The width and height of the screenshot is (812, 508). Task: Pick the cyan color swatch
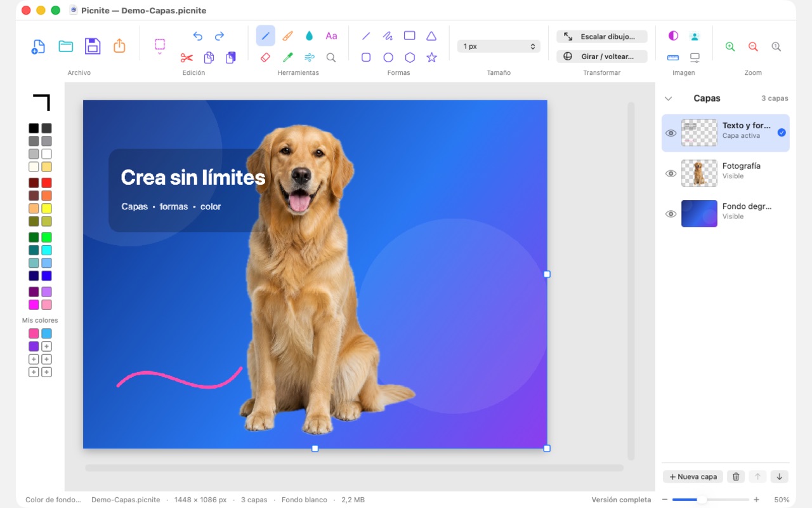(46, 250)
